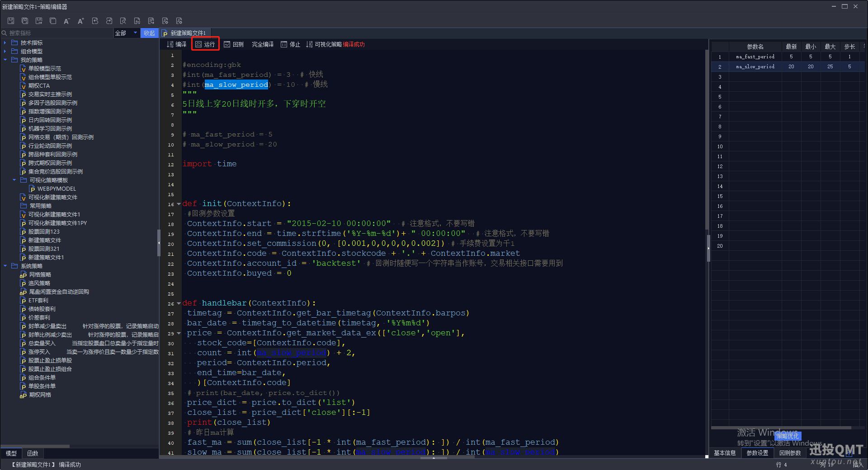Screen dimensions: 868x470
Task: Click the copy/duplicate window toolbar icon
Action: (53, 21)
